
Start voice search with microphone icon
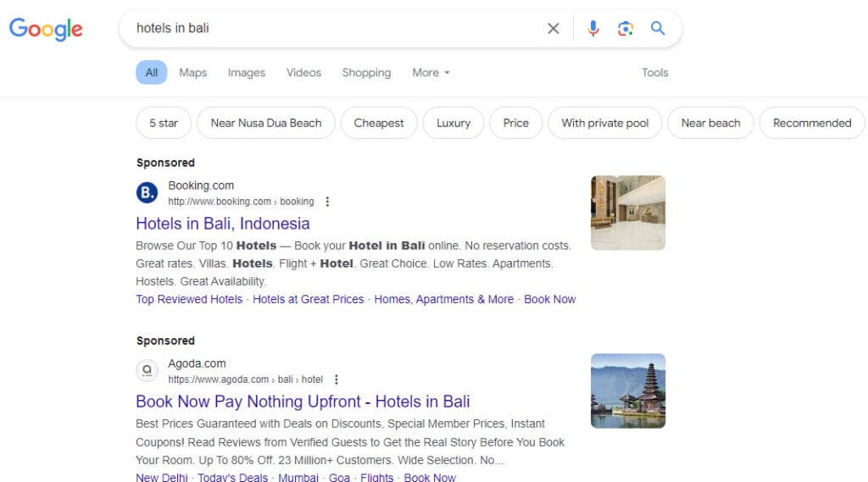tap(593, 28)
